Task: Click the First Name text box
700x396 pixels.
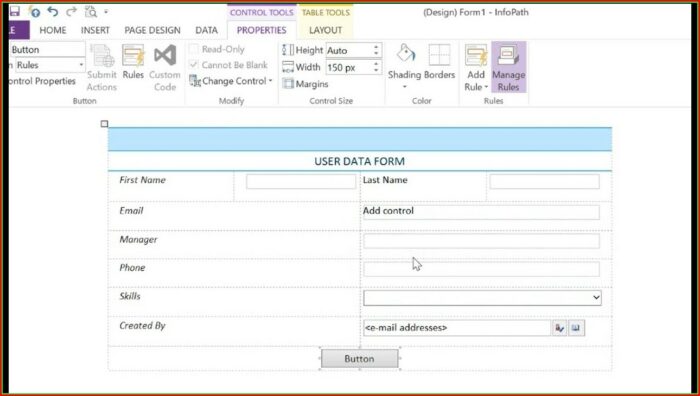Action: coord(301,182)
